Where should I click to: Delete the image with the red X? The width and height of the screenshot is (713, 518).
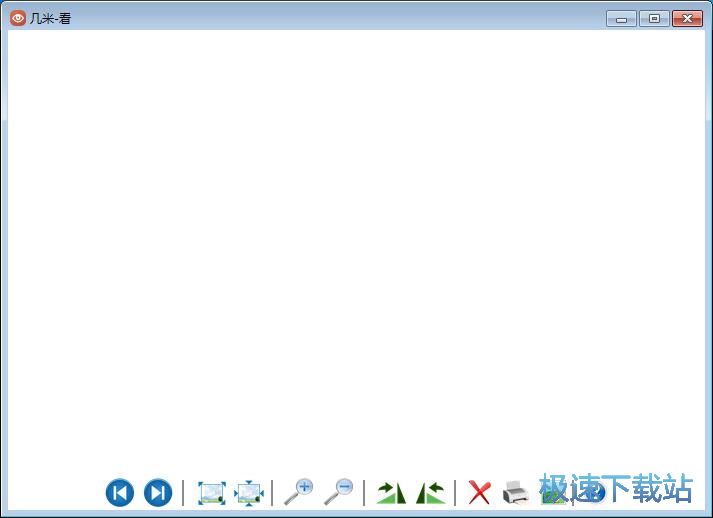coord(479,493)
